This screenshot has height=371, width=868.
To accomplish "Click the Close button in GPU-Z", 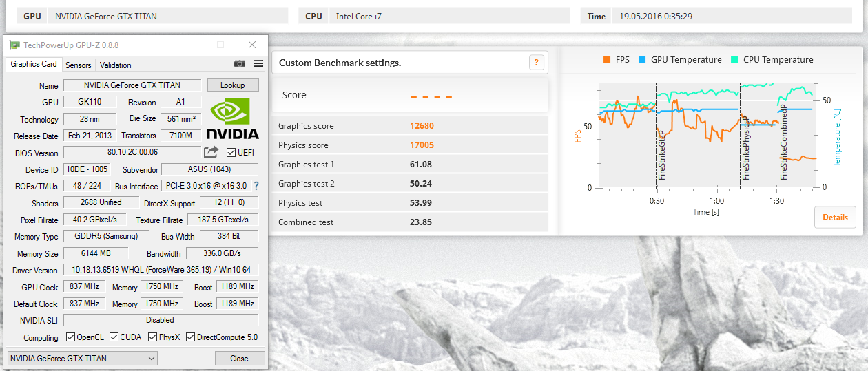I will [240, 359].
